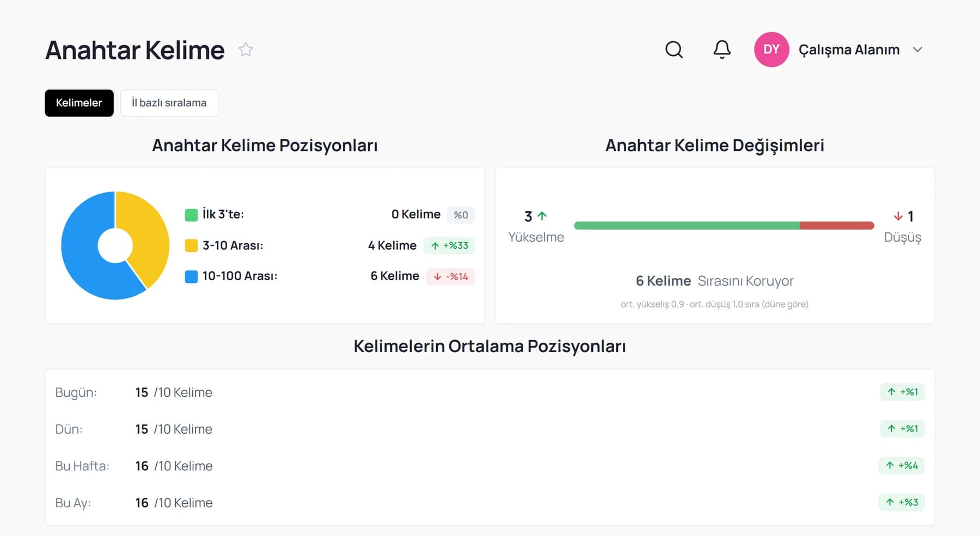The image size is (980, 536).
Task: Click the +%4 badge in Bu Hafta row
Action: click(902, 465)
